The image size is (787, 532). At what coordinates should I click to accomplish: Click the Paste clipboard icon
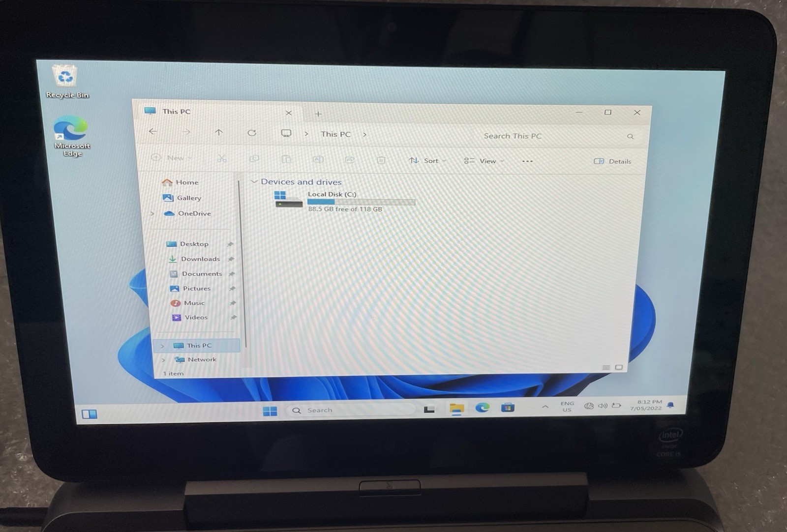click(286, 159)
